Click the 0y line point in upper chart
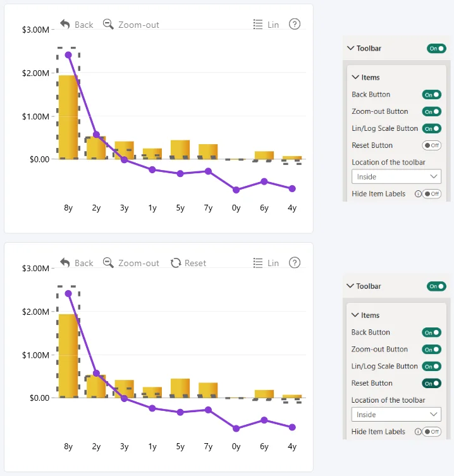 [236, 190]
